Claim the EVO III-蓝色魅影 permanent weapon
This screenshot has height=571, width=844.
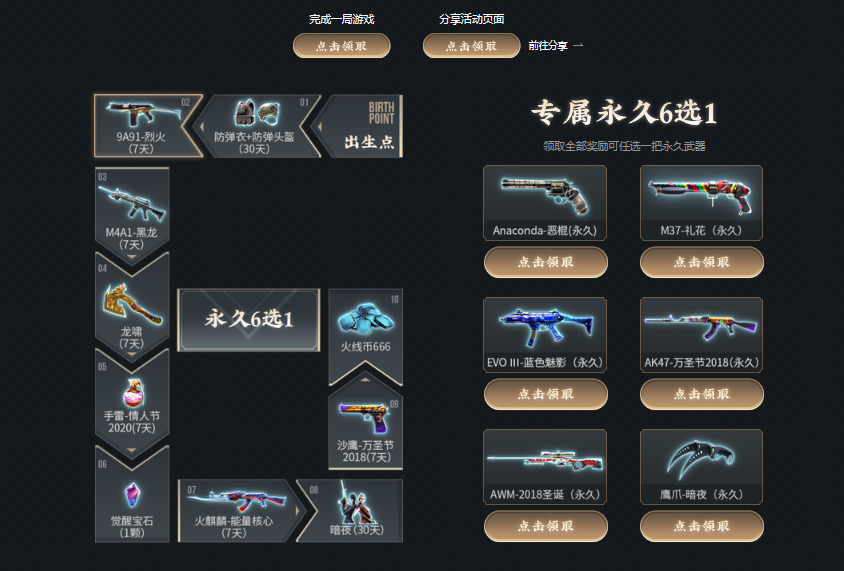546,394
